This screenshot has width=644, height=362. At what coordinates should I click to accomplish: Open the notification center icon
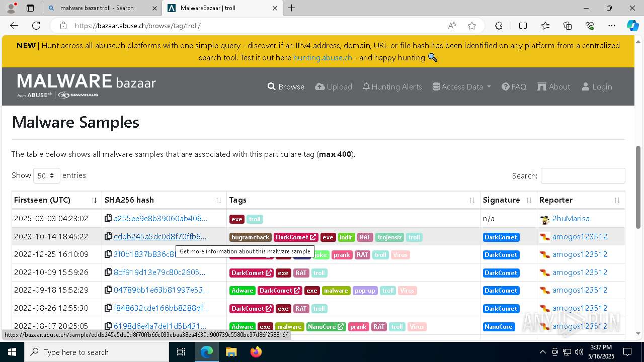click(x=627, y=352)
